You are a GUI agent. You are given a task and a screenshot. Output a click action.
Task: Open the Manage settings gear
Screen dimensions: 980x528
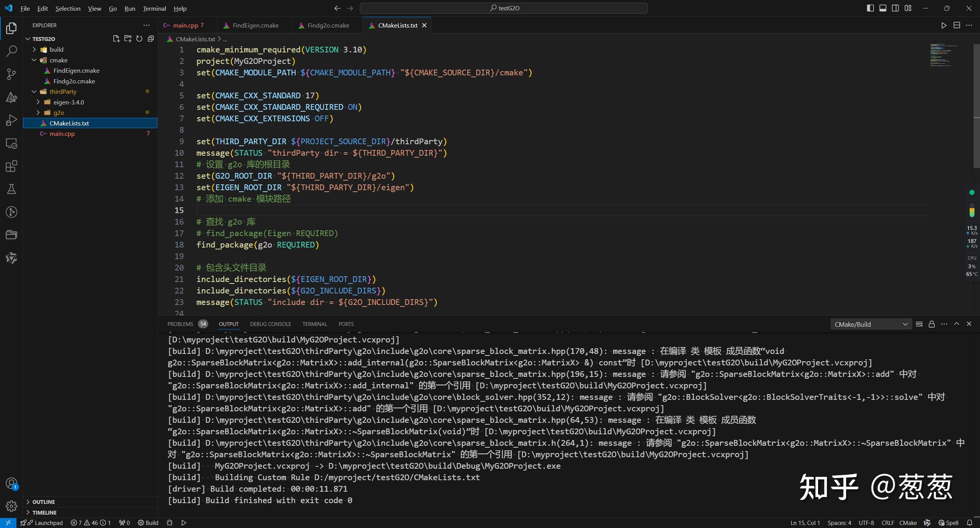tap(11, 506)
